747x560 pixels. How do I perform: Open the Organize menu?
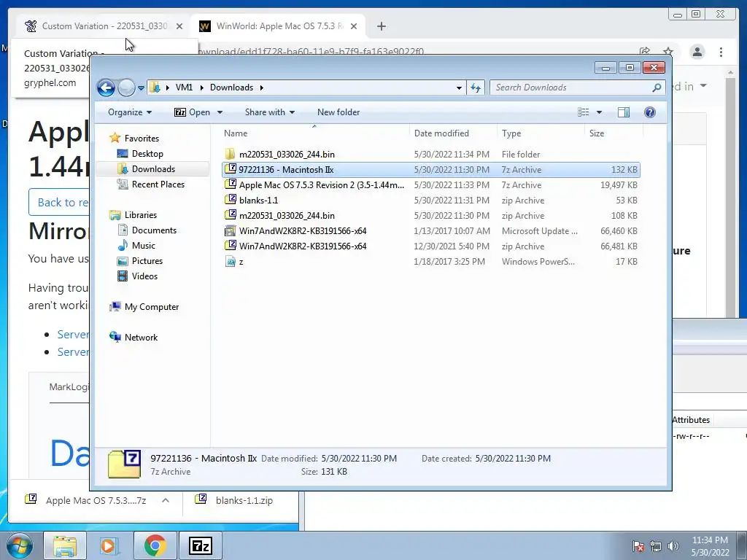tap(130, 112)
